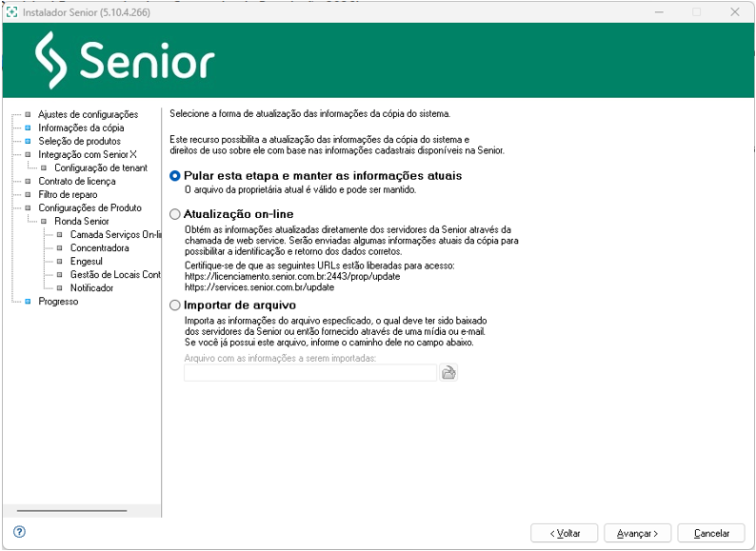Click the Senior logo in banner
Screen dimensions: 756x551
coord(125,60)
